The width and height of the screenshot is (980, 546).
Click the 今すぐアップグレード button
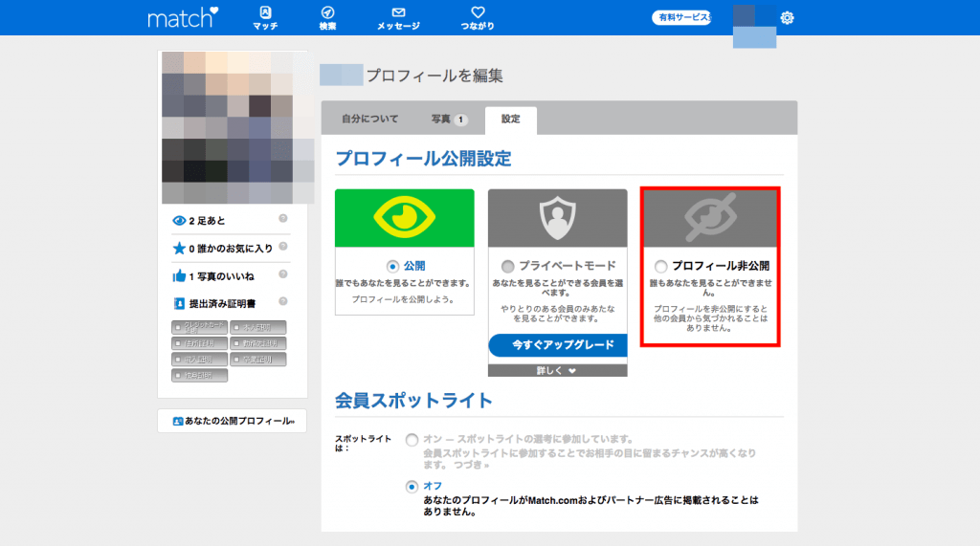(x=557, y=344)
